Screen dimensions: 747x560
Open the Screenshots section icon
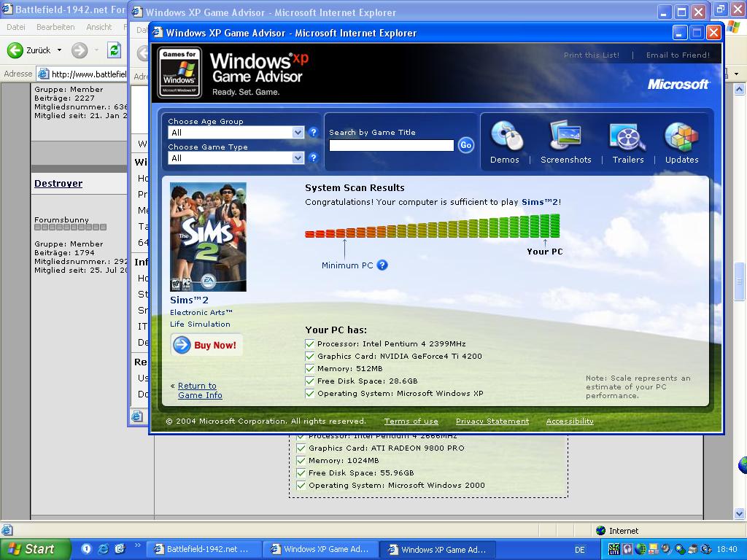tap(565, 136)
